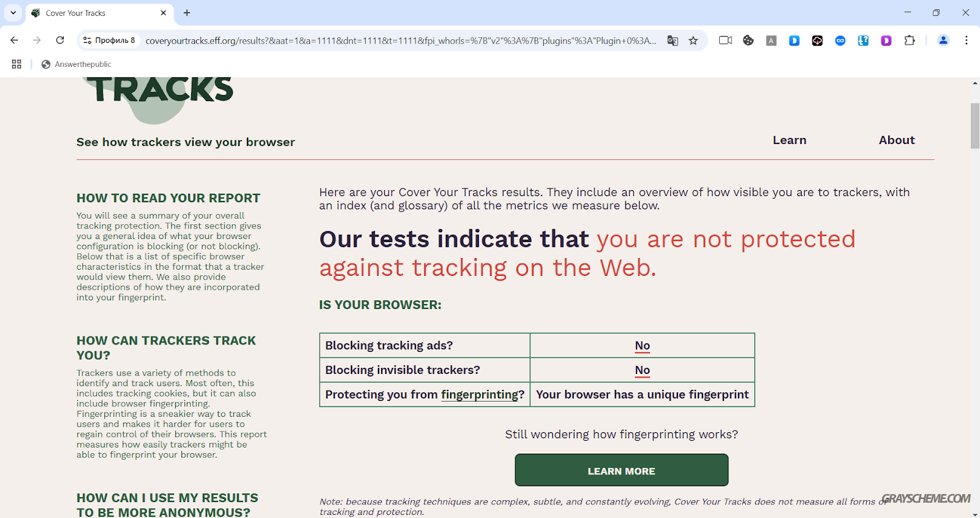Click the 'Blocking tracking ads?' table cell

(424, 346)
